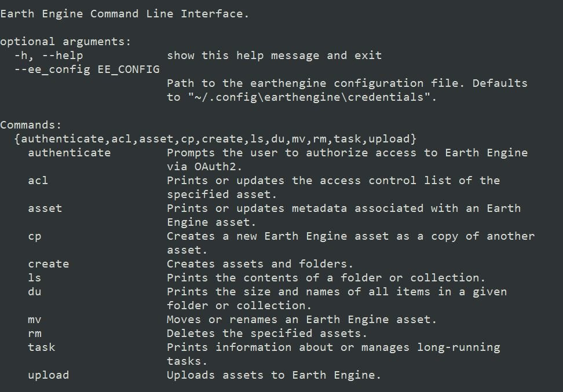Click the 'Commands:' section heading
Viewport: 563px width, 392px height.
coord(31,125)
